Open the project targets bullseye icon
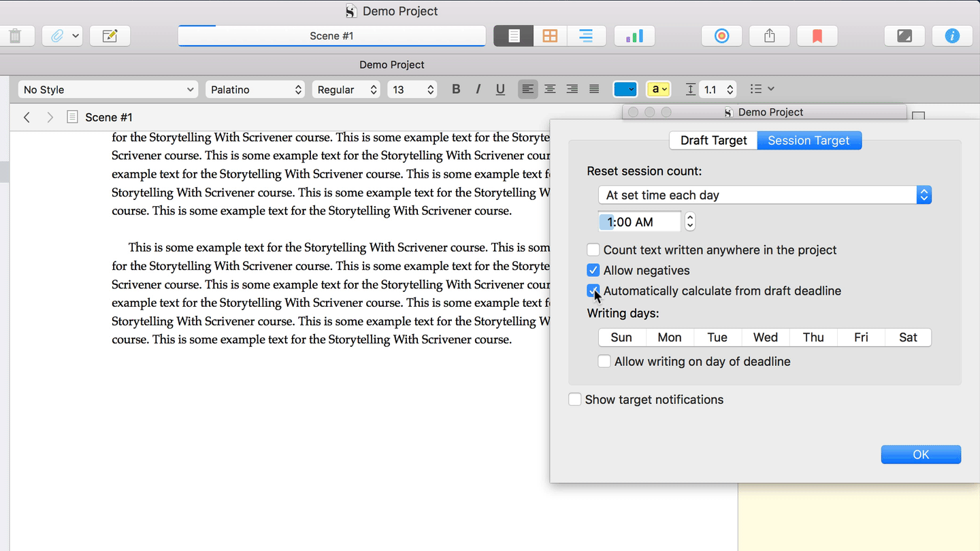 coord(722,36)
